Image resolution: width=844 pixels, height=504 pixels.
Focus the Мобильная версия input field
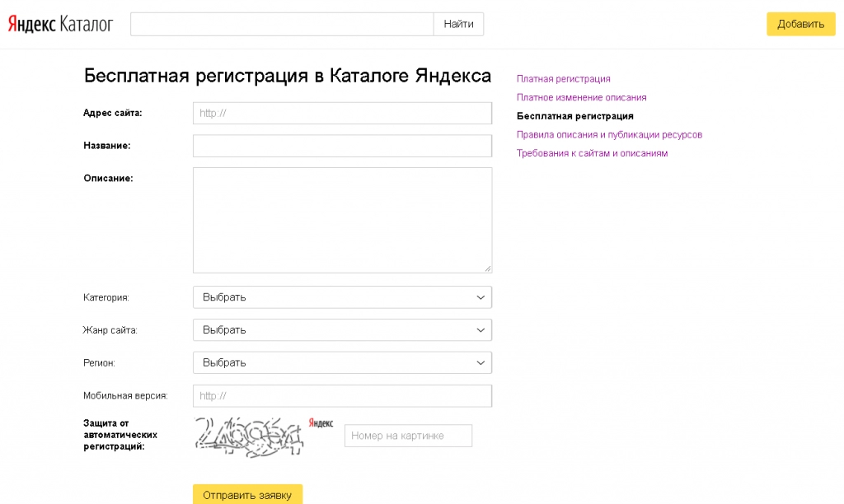[x=342, y=396]
